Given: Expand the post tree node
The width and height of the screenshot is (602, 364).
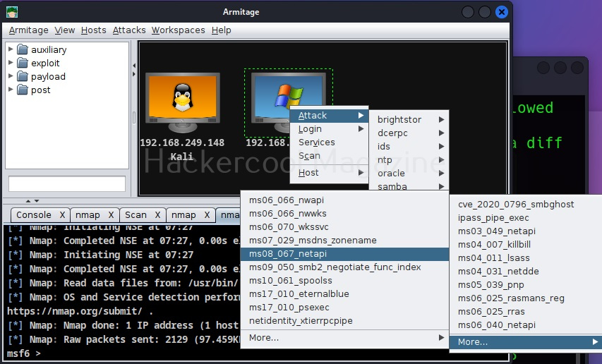Looking at the screenshot, I should coord(11,90).
